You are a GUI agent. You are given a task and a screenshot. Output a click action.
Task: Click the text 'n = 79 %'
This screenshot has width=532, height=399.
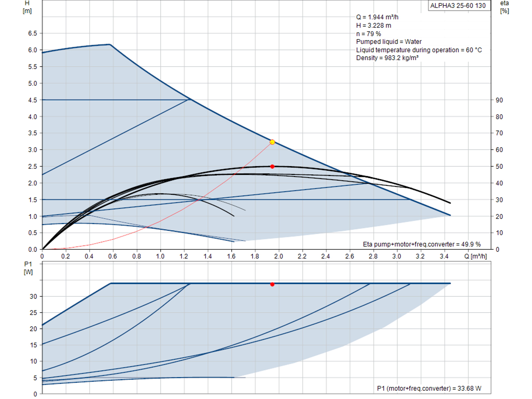(368, 34)
